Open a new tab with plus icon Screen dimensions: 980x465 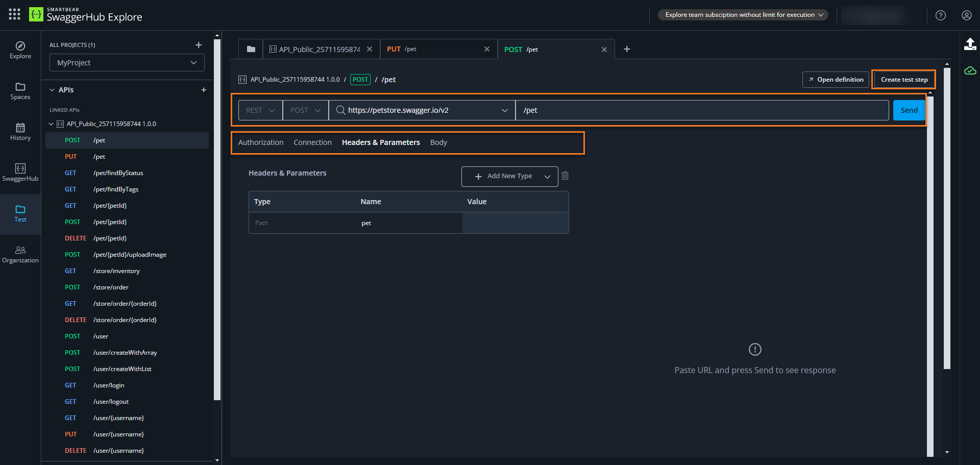(x=627, y=49)
